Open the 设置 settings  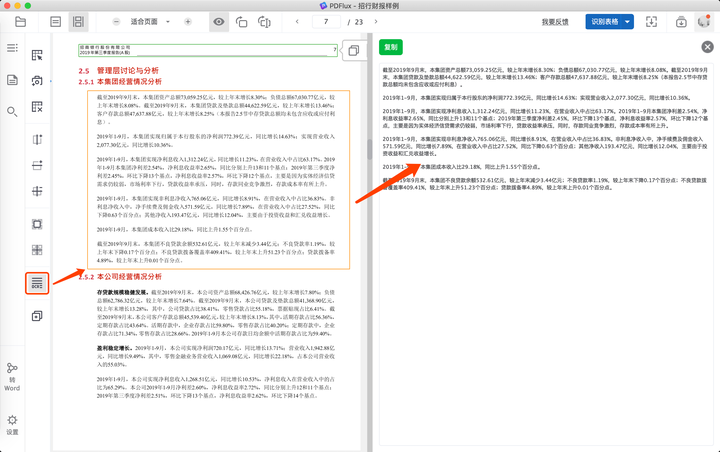coord(12,425)
